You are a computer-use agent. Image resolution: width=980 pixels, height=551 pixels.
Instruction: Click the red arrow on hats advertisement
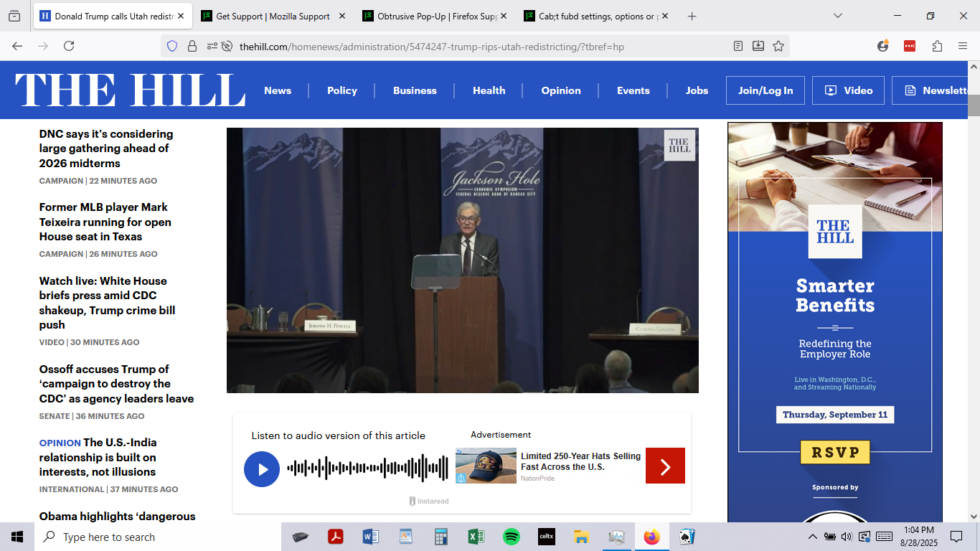pos(665,466)
